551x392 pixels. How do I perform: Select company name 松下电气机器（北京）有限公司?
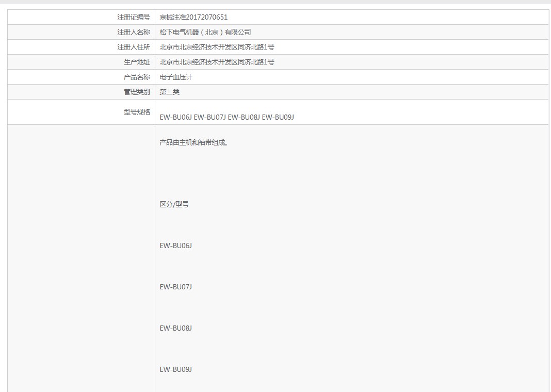click(205, 32)
